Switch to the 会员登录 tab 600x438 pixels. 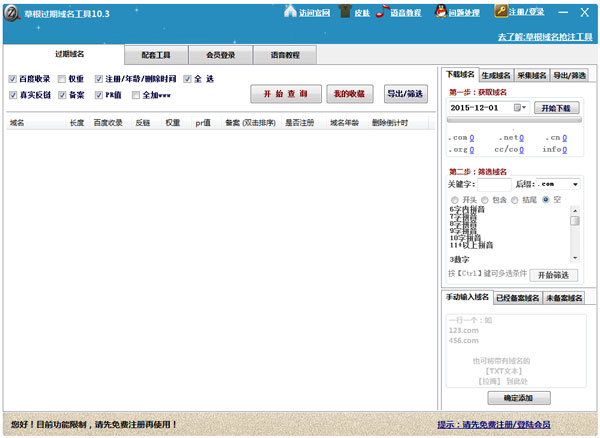pos(221,55)
